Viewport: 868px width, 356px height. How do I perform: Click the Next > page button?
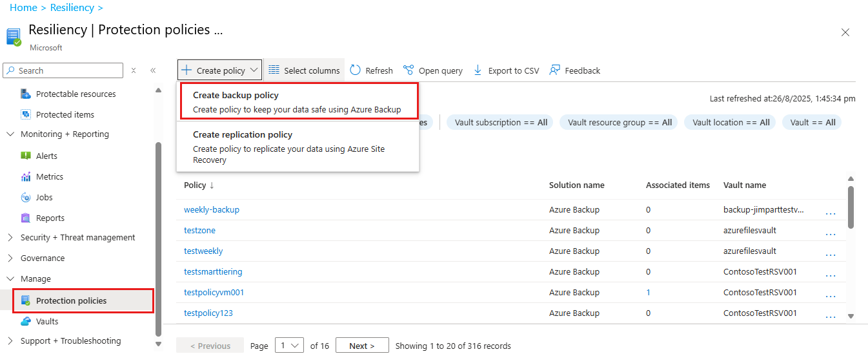tap(362, 346)
